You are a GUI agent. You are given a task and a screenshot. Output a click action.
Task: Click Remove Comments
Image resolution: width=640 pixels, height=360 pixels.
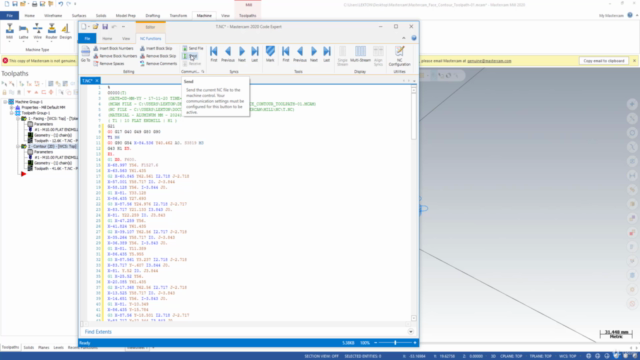pos(158,64)
